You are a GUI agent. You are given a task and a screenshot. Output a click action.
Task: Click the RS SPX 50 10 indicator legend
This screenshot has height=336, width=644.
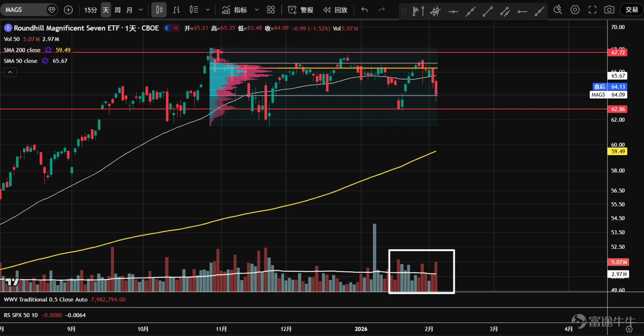(x=21, y=315)
